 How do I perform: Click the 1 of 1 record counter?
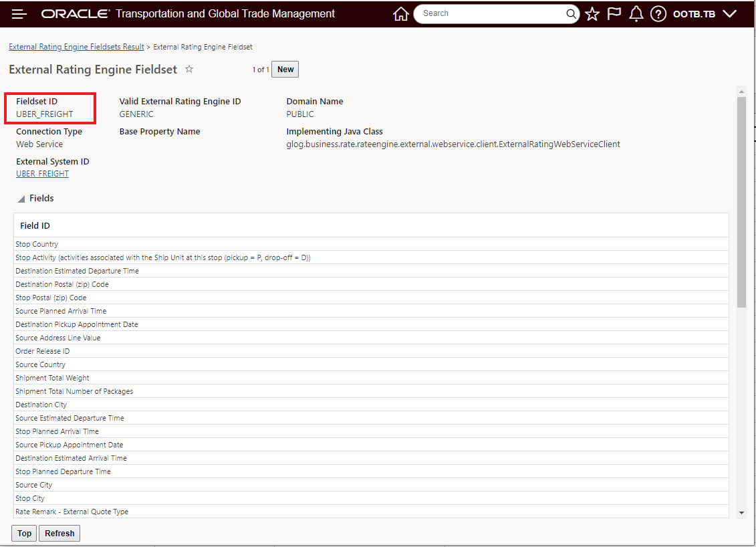261,70
